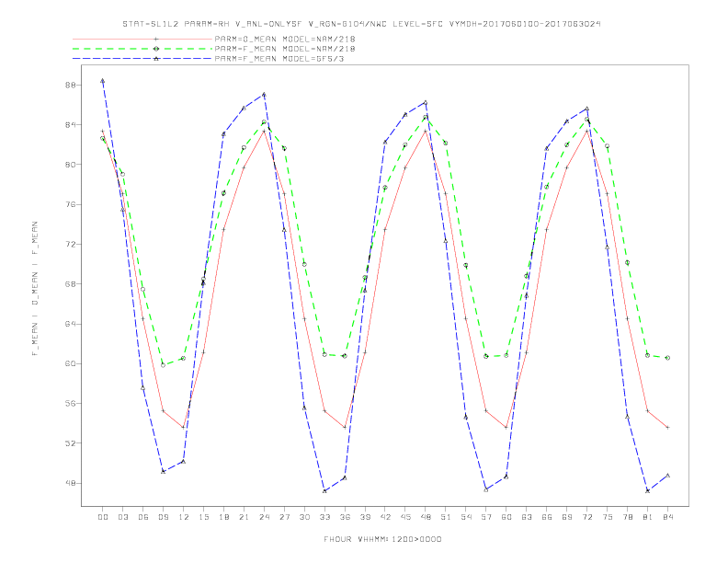Click the x-axis tick label 63

pyautogui.click(x=527, y=517)
